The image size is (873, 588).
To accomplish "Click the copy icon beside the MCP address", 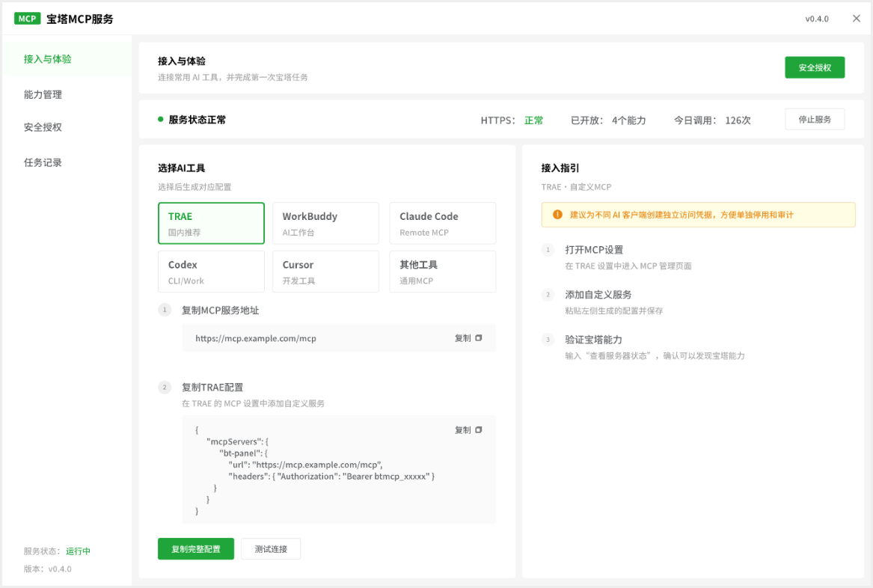I will pos(478,338).
